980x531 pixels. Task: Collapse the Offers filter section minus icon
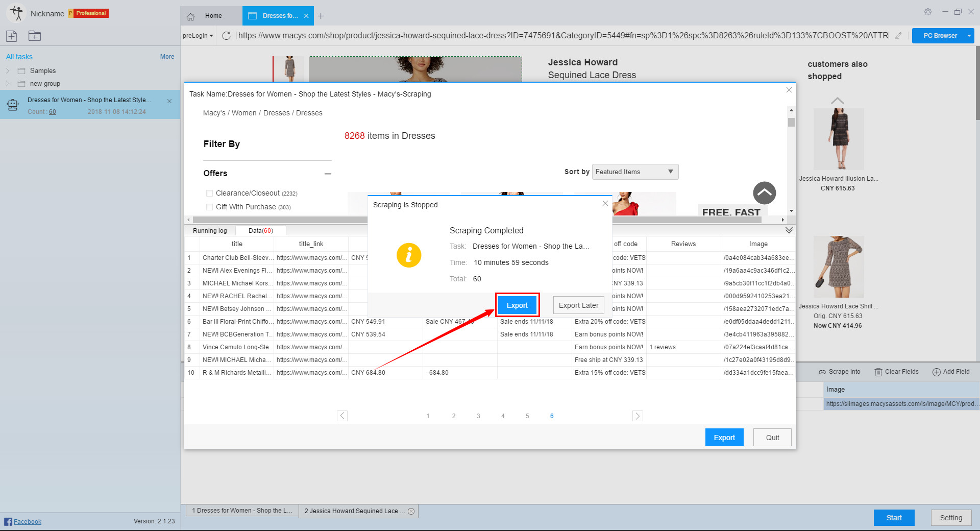click(x=328, y=174)
